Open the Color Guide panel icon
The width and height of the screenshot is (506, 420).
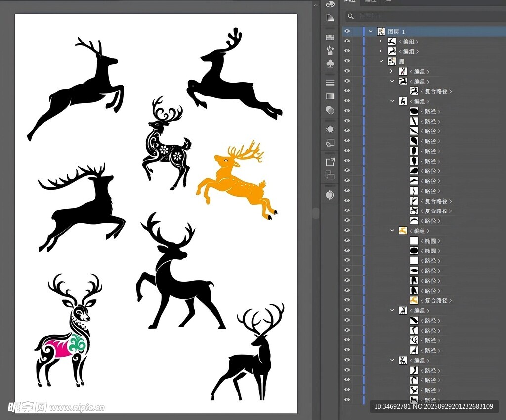330,18
